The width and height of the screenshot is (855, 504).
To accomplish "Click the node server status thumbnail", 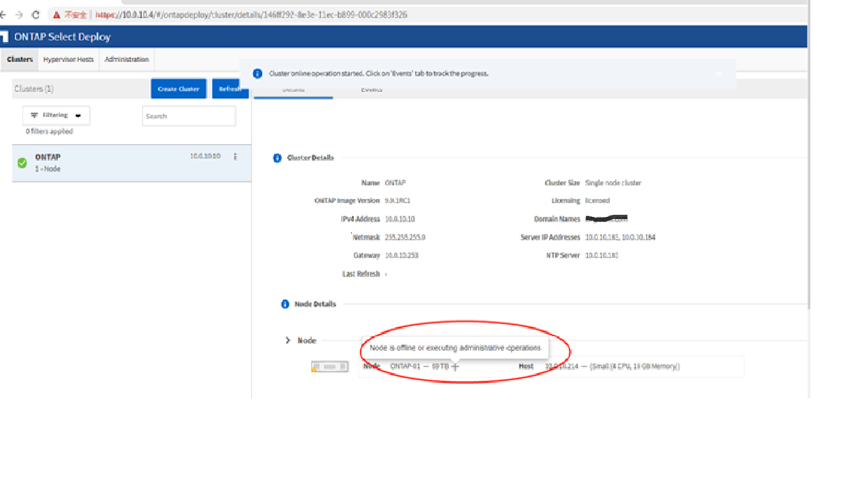I will pos(330,367).
